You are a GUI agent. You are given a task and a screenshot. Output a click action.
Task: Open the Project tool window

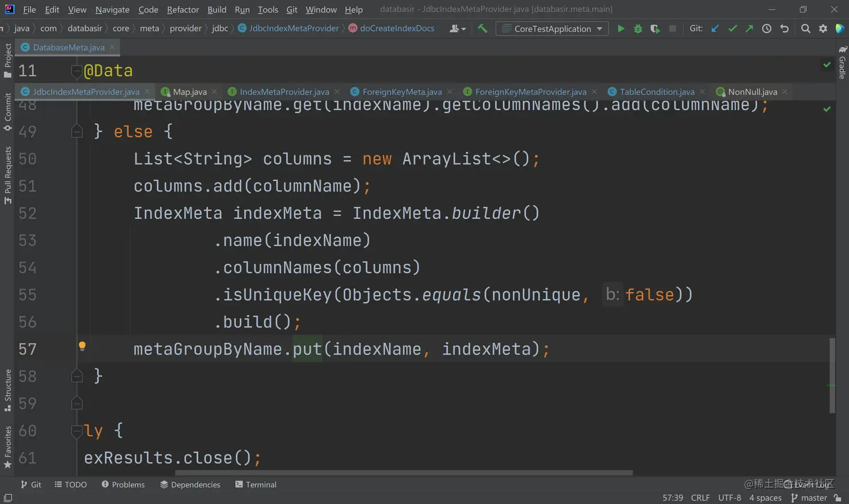click(8, 61)
